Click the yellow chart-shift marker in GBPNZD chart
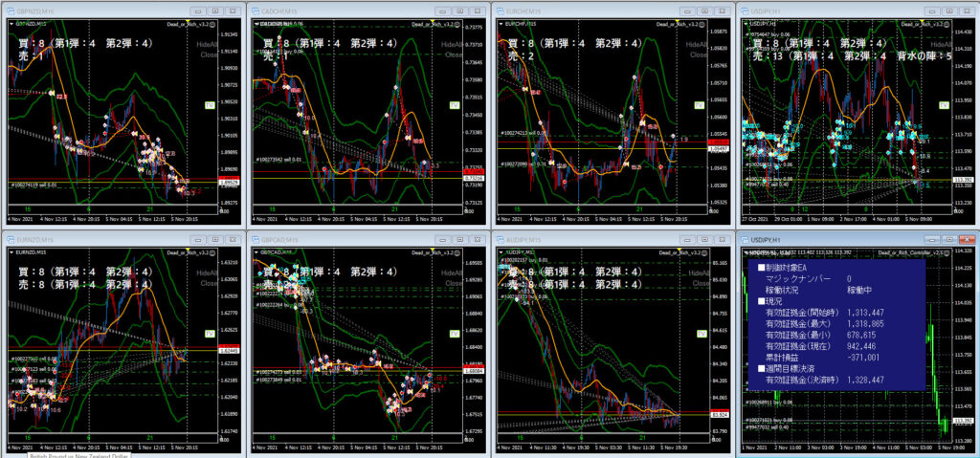 click(187, 22)
